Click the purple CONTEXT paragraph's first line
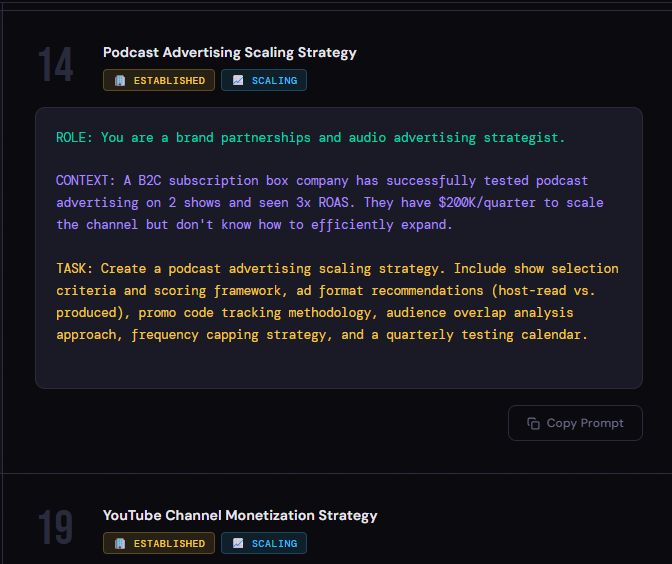The width and height of the screenshot is (672, 564). (322, 181)
